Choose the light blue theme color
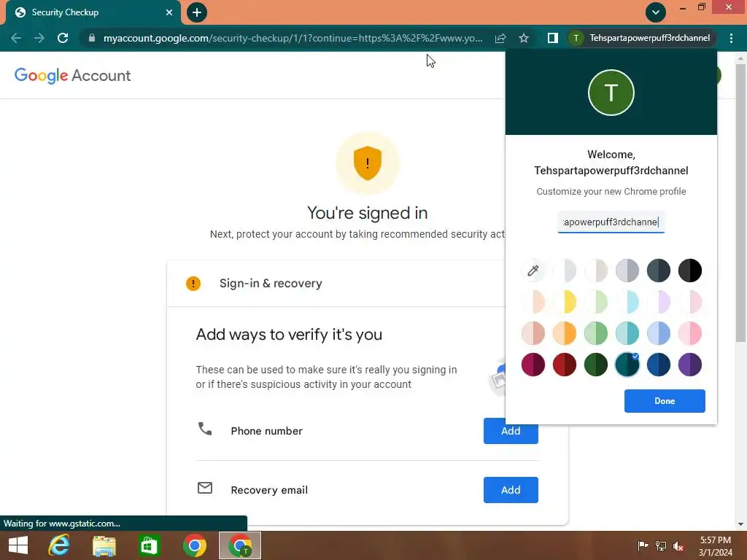This screenshot has height=560, width=747. pyautogui.click(x=659, y=333)
